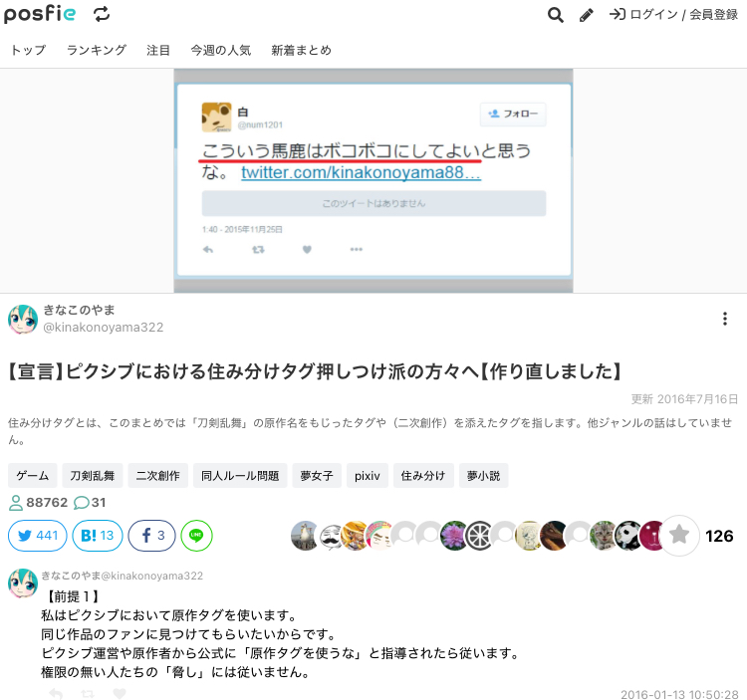
Task: Open the author @kinakonoyama322 profile link
Action: (103, 327)
